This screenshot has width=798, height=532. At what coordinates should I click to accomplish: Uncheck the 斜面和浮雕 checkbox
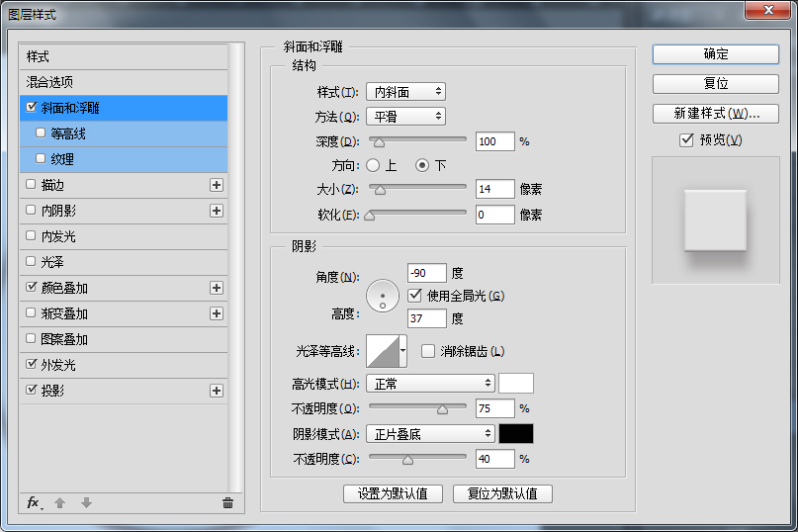coord(32,107)
